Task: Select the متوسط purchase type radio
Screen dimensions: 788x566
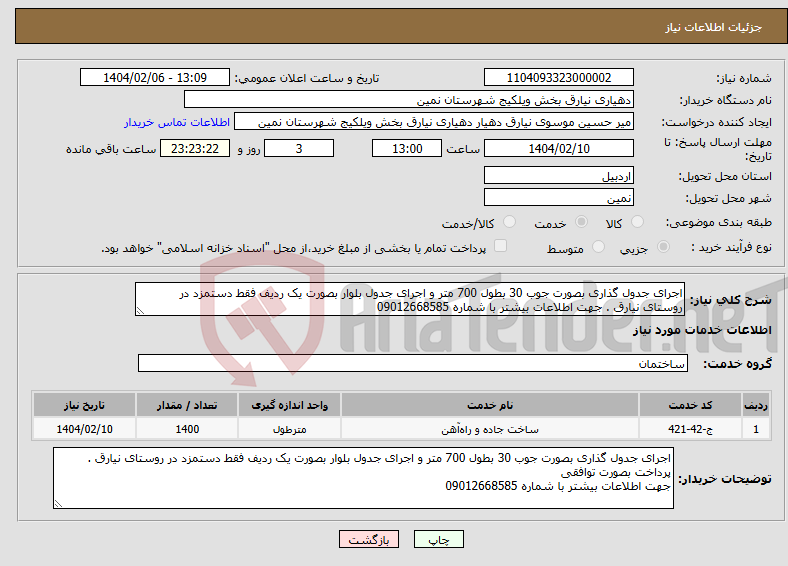Action: click(x=598, y=246)
